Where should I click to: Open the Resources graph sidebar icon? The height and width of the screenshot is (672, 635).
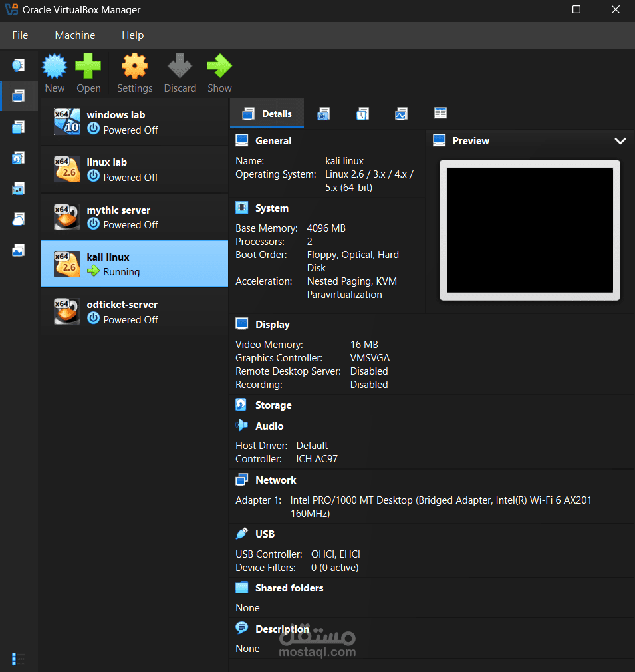tap(18, 250)
